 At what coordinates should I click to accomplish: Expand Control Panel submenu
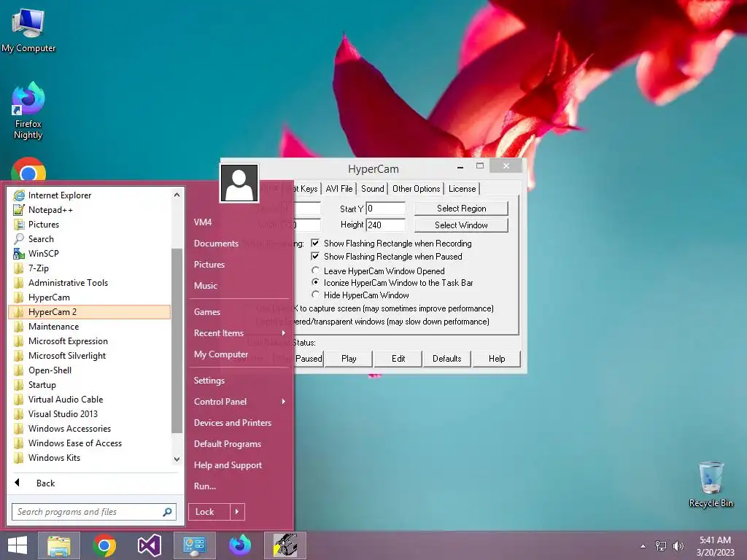click(239, 402)
